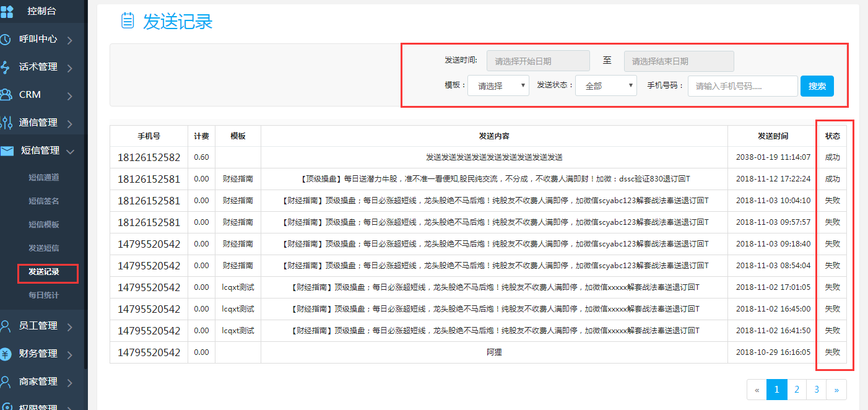868x410 pixels.
Task: Click the CRM people icon
Action: click(x=6, y=95)
